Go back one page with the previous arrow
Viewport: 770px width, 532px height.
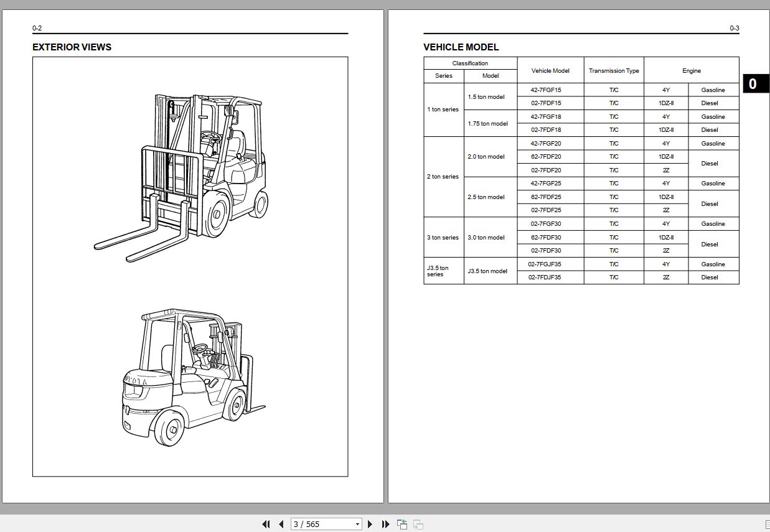tap(281, 524)
